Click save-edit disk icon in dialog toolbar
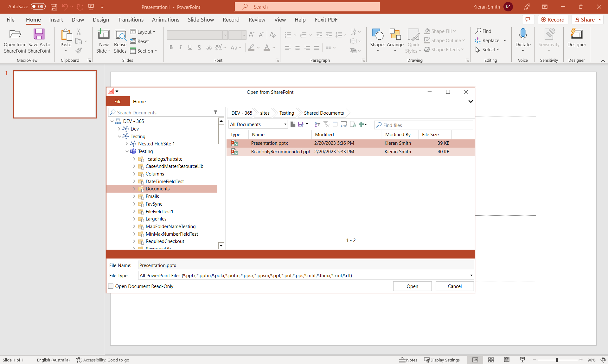The width and height of the screenshot is (608, 364). pos(301,124)
